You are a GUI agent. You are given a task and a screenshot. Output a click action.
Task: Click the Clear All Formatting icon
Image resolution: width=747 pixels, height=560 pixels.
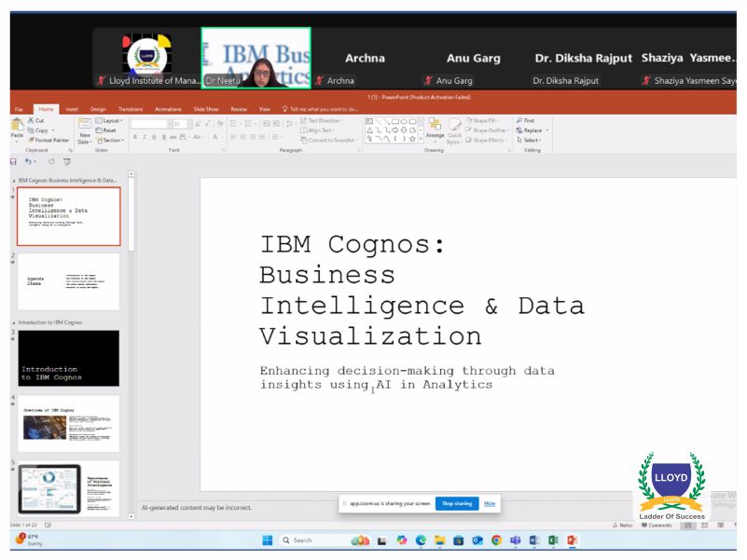pyautogui.click(x=220, y=124)
